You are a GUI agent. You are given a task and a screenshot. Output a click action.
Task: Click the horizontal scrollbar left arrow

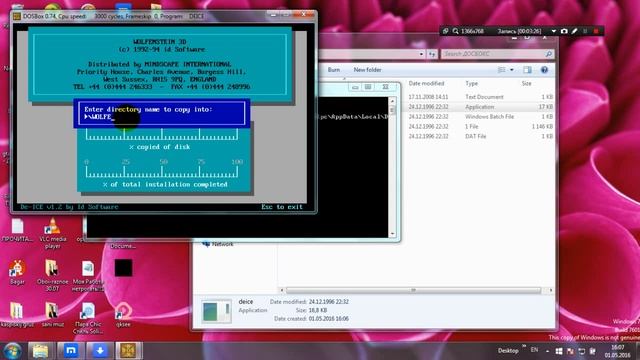coord(282,290)
